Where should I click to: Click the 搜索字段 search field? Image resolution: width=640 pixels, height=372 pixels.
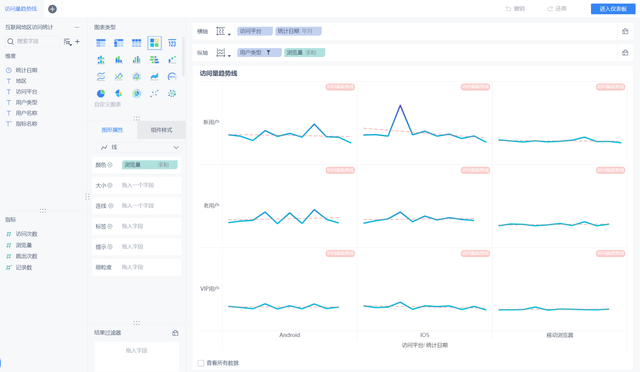click(x=33, y=41)
